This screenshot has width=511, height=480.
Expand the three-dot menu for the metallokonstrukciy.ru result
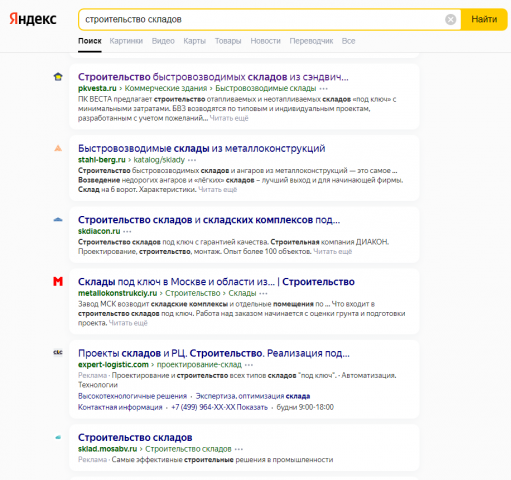(263, 293)
